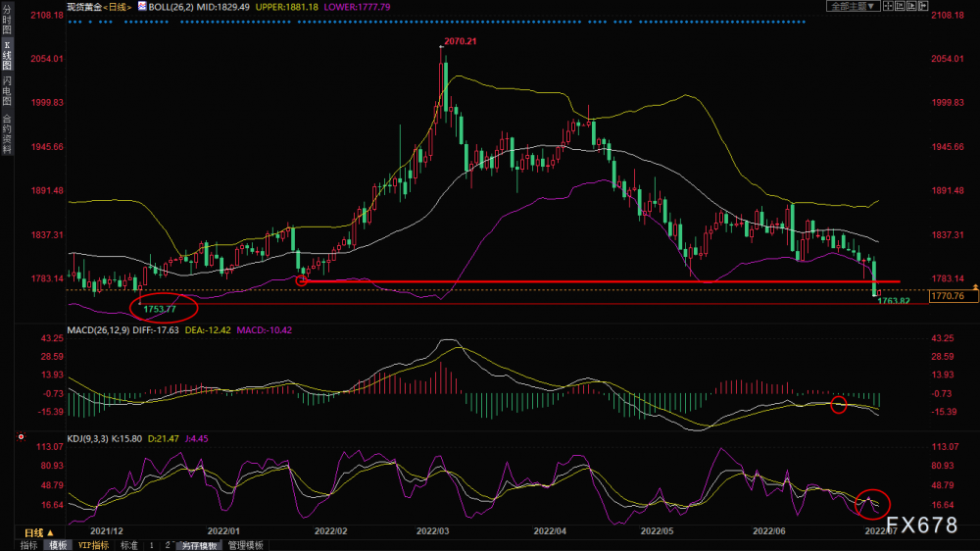Click the red dot marker beside KDJ panel
This screenshot has height=551, width=980.
(x=22, y=436)
